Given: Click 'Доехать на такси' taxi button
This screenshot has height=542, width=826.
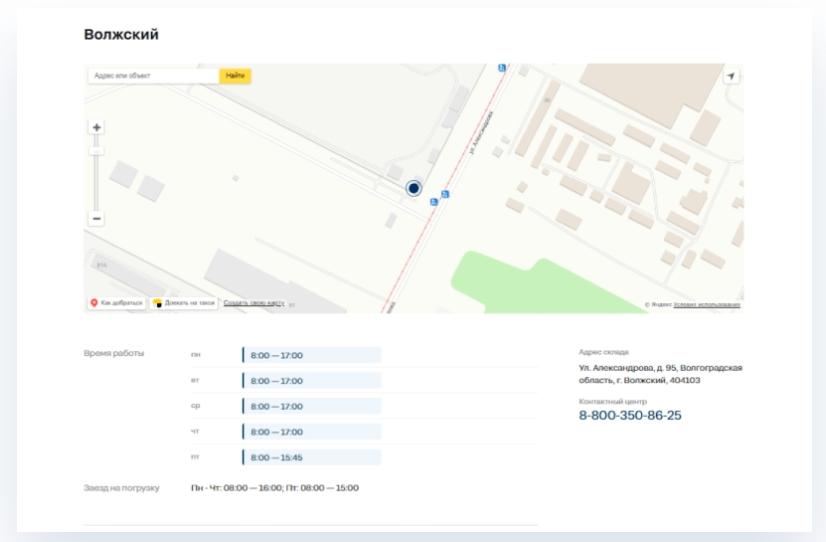Looking at the screenshot, I should 184,302.
